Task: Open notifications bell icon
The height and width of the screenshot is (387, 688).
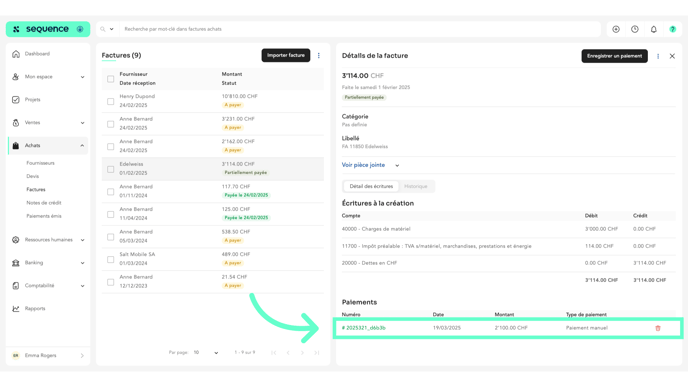Action: click(654, 29)
